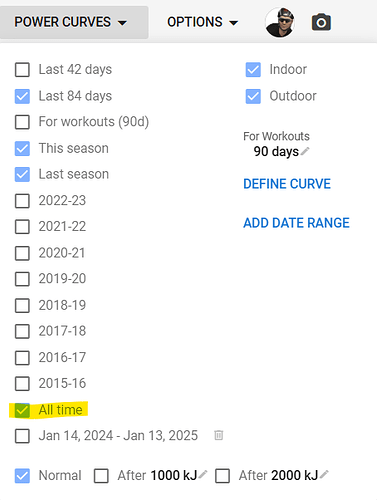This screenshot has width=377, height=500.
Task: Check the 2022-23 season curve
Action: point(22,201)
